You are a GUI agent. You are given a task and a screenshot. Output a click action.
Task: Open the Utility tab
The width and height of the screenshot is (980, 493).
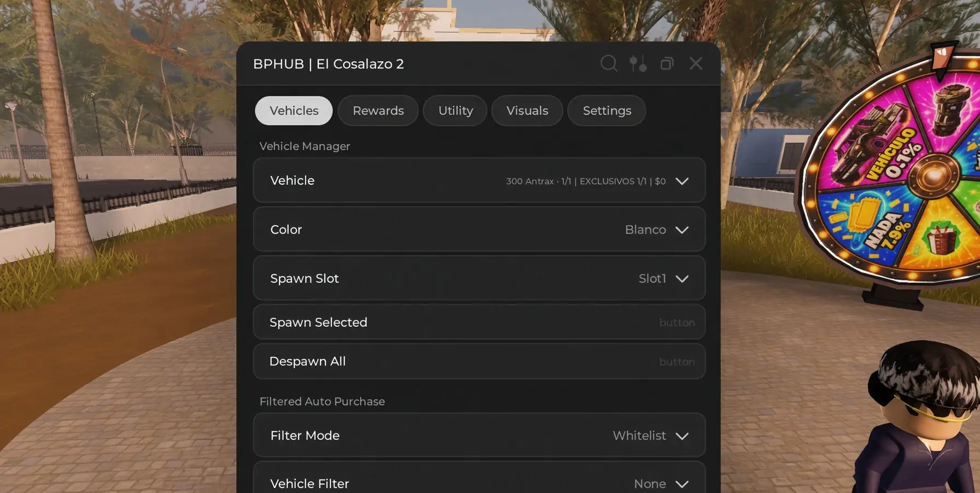pyautogui.click(x=455, y=110)
